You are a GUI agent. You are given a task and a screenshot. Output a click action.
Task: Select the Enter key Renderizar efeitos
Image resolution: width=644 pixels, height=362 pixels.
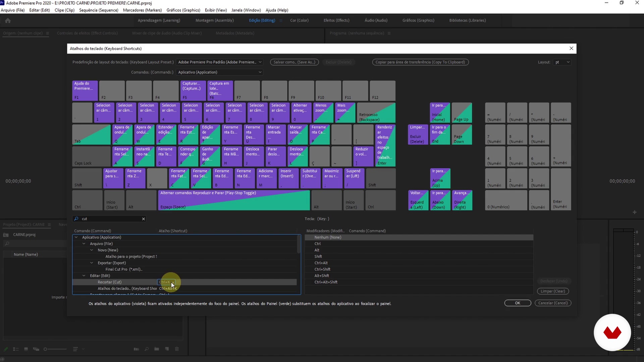click(385, 145)
